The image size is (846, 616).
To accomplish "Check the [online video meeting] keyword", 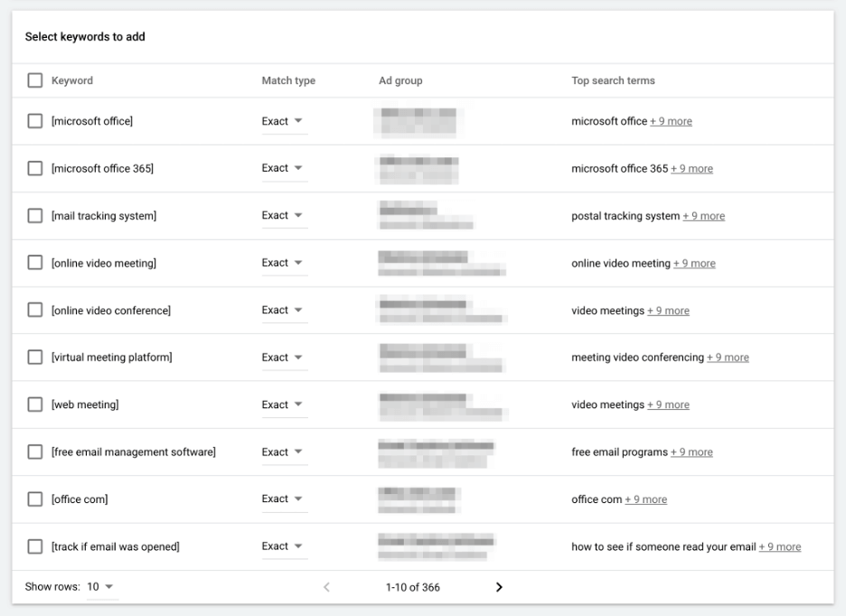I will (x=35, y=263).
